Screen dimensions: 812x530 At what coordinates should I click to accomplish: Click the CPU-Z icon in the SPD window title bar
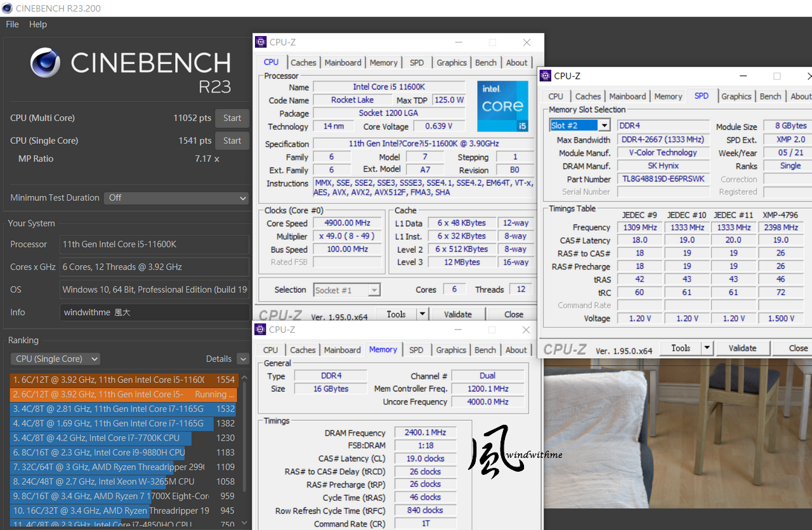point(546,75)
